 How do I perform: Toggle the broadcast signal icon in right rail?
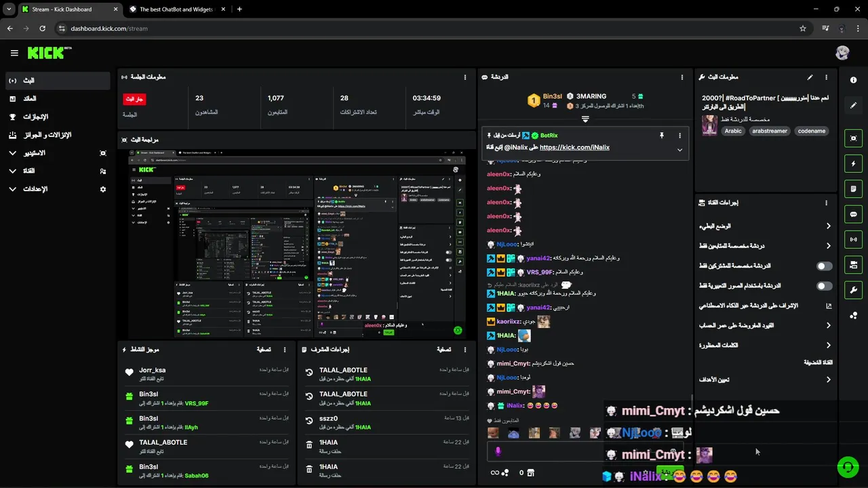[853, 239]
